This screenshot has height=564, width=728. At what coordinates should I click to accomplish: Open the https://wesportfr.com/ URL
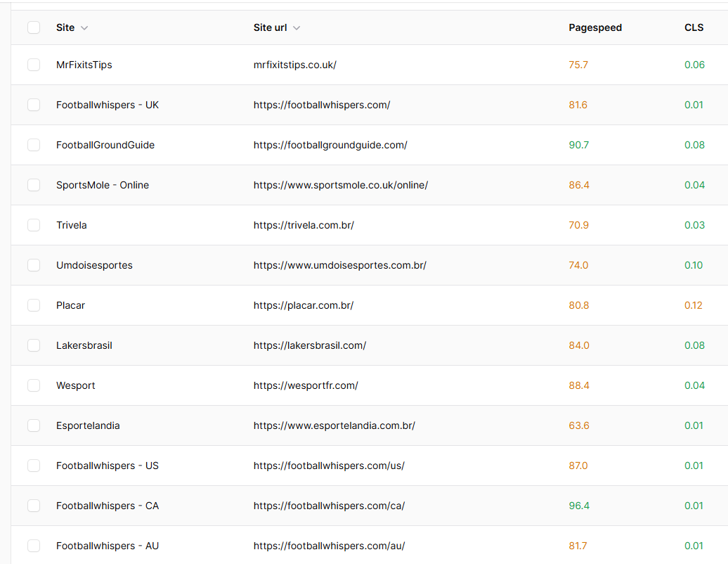(306, 385)
